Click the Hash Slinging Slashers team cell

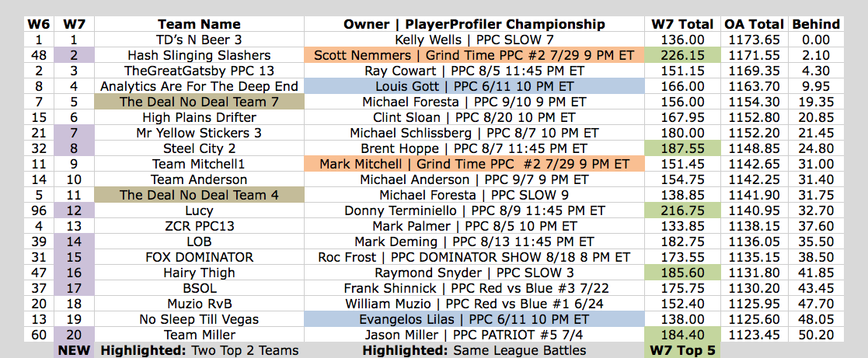coord(199,55)
